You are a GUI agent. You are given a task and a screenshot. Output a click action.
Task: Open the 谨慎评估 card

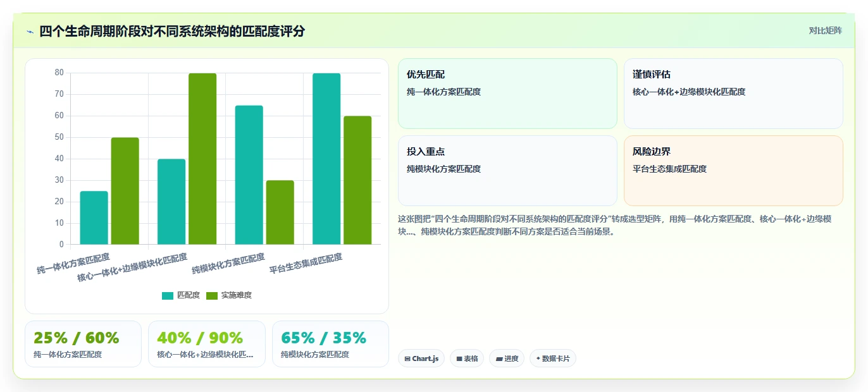point(733,94)
